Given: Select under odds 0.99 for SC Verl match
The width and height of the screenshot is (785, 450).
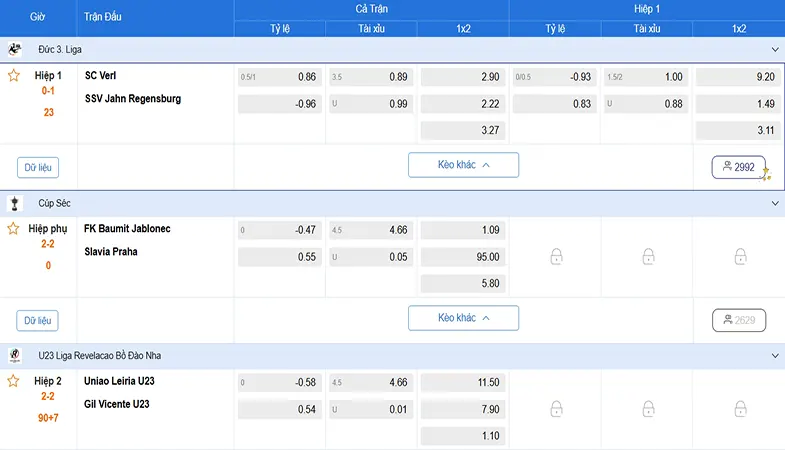Looking at the screenshot, I should pyautogui.click(x=371, y=104).
